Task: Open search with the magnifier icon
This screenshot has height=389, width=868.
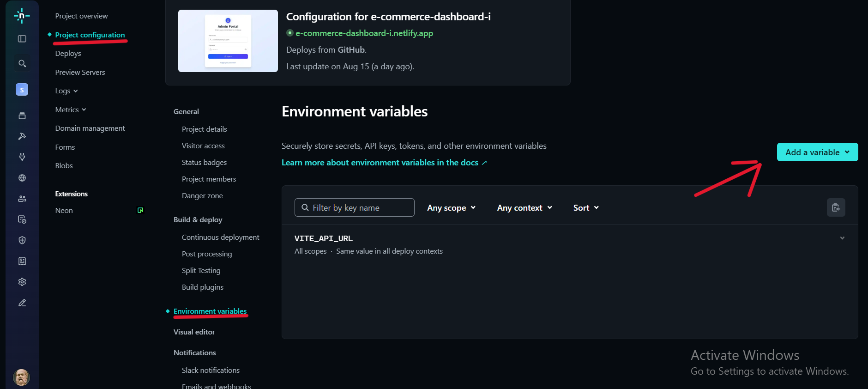Action: coord(22,63)
